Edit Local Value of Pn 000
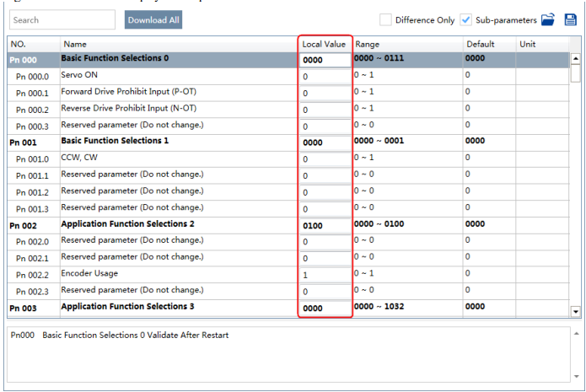The width and height of the screenshot is (586, 392). tap(325, 60)
